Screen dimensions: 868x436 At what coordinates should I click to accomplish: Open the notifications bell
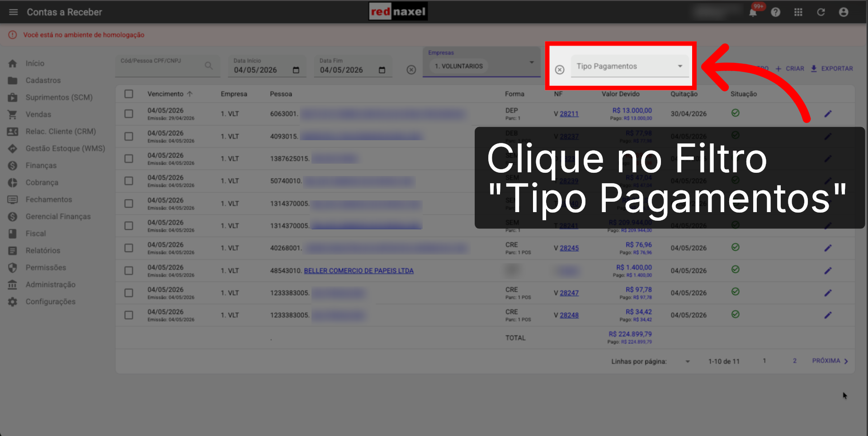[x=753, y=12]
